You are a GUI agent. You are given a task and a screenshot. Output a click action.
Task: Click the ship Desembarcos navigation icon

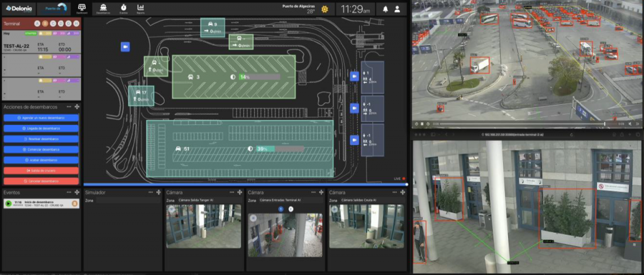tap(103, 8)
